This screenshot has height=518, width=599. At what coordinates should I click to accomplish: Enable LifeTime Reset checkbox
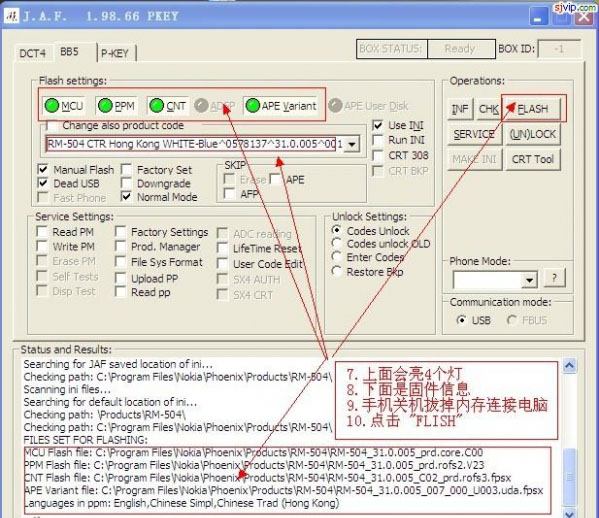222,248
